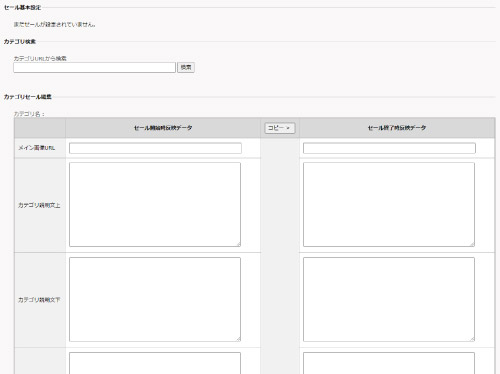The height and width of the screenshot is (374, 500).
Task: Focus the main image URL field in sale start column
Action: click(155, 148)
